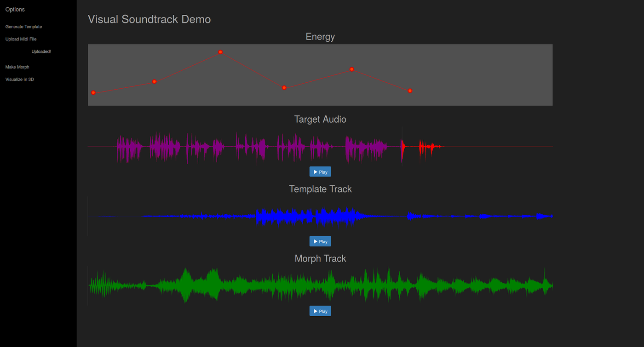Viewport: 644px width, 347px height.
Task: Select the fourth energy curve point
Action: [x=284, y=87]
